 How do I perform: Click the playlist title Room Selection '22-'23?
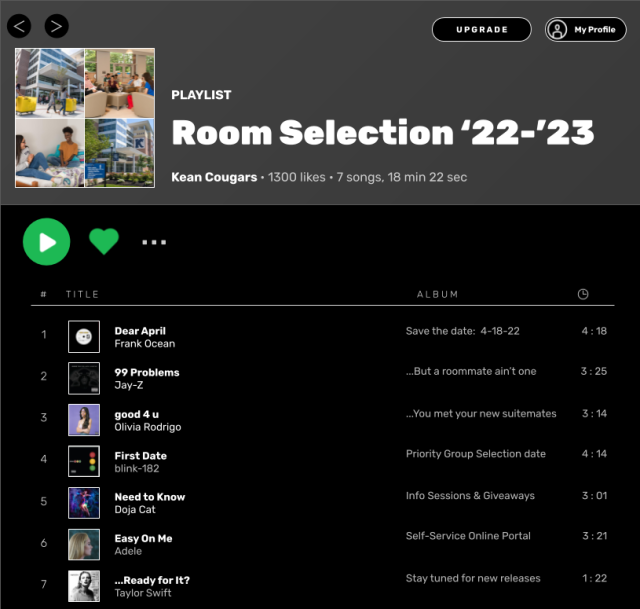coord(382,132)
